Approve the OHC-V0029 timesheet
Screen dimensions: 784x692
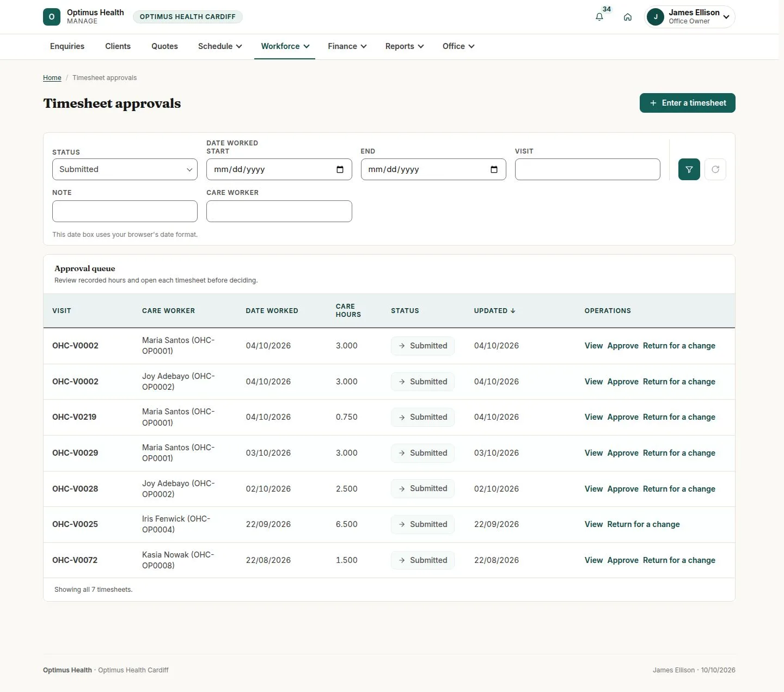point(623,453)
